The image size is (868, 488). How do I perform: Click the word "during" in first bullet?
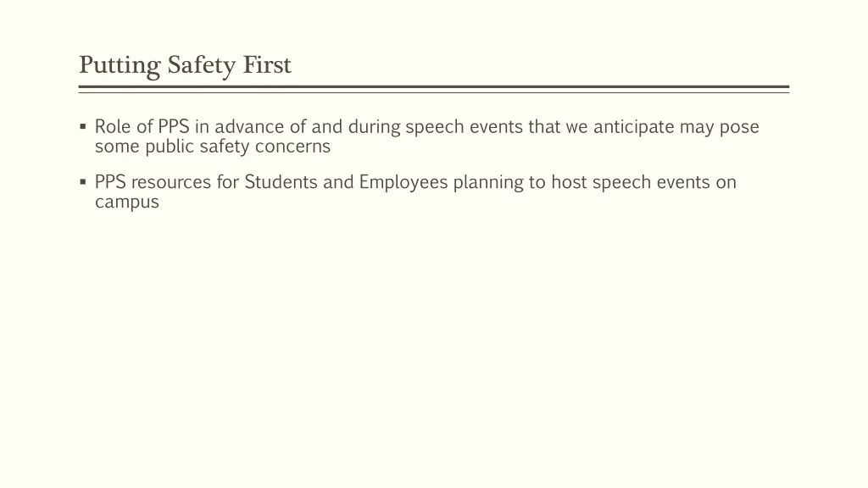coord(374,128)
